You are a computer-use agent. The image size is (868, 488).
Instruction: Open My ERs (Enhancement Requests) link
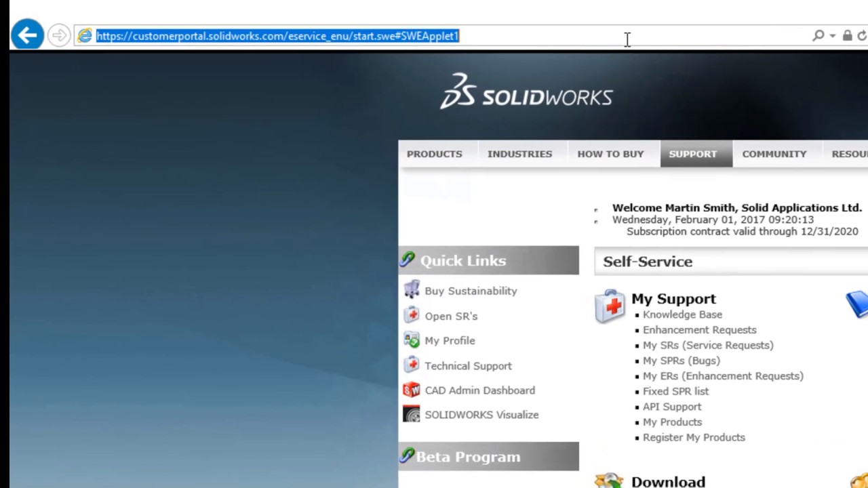point(723,376)
